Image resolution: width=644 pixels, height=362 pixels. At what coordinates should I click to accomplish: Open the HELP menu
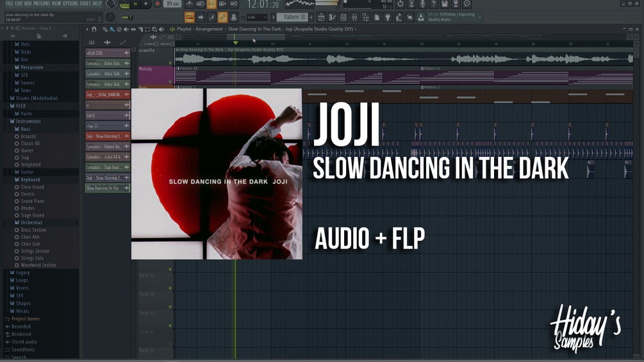[97, 3]
